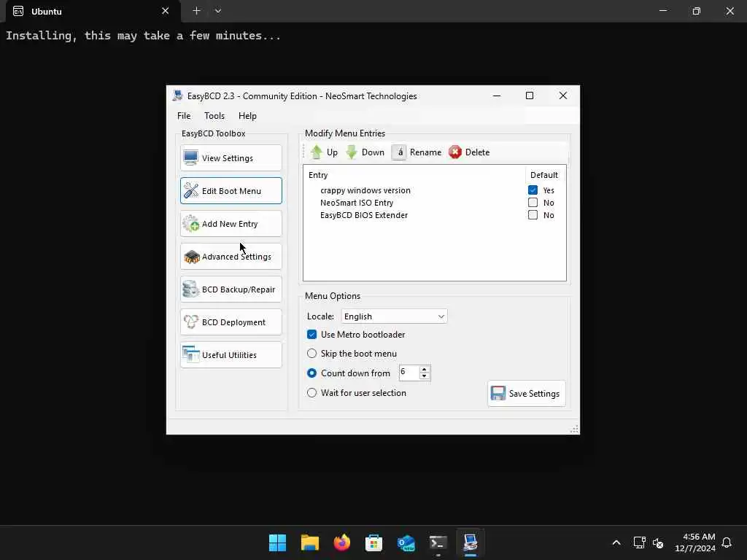Click the countdown seconds input field
Viewport: 747px width, 560px height.
coord(409,373)
